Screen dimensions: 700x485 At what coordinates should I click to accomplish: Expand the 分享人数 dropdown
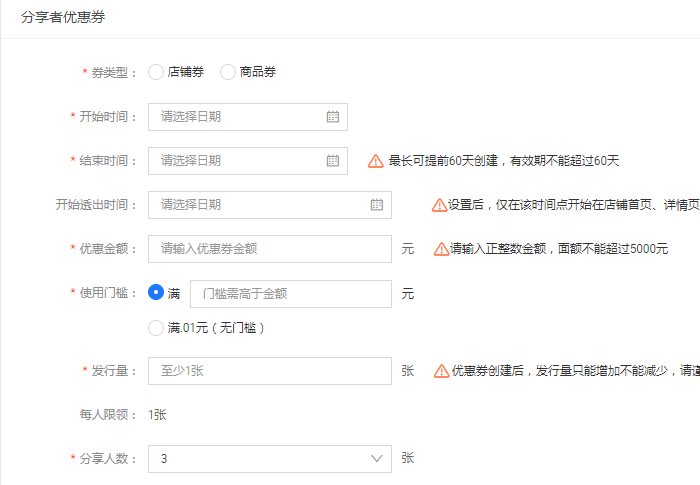click(378, 459)
